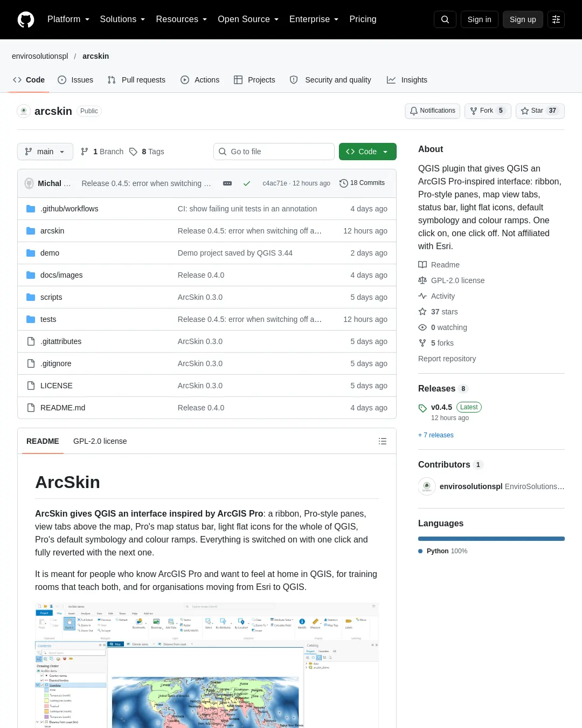The height and width of the screenshot is (728, 582).
Task: Open the Michal commit author link
Action: point(54,183)
